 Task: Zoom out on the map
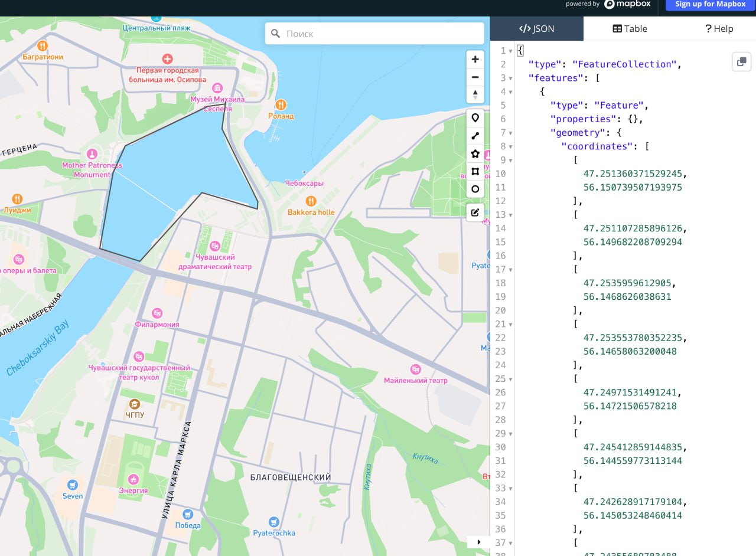pyautogui.click(x=475, y=77)
